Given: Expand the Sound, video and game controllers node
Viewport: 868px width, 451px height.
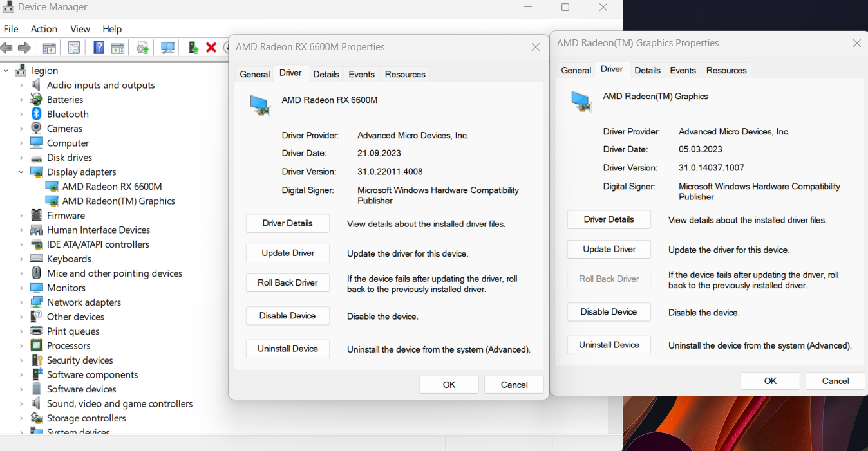Looking at the screenshot, I should (21, 404).
